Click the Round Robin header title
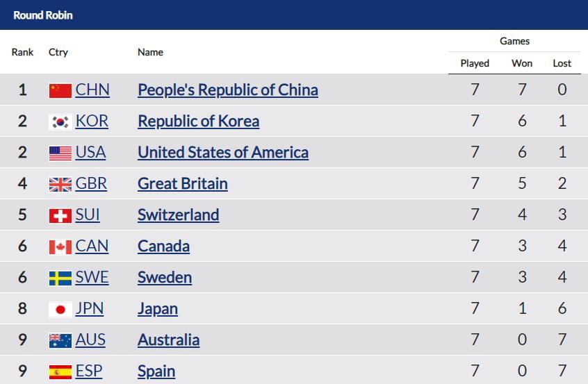This screenshot has width=588, height=384. click(43, 15)
